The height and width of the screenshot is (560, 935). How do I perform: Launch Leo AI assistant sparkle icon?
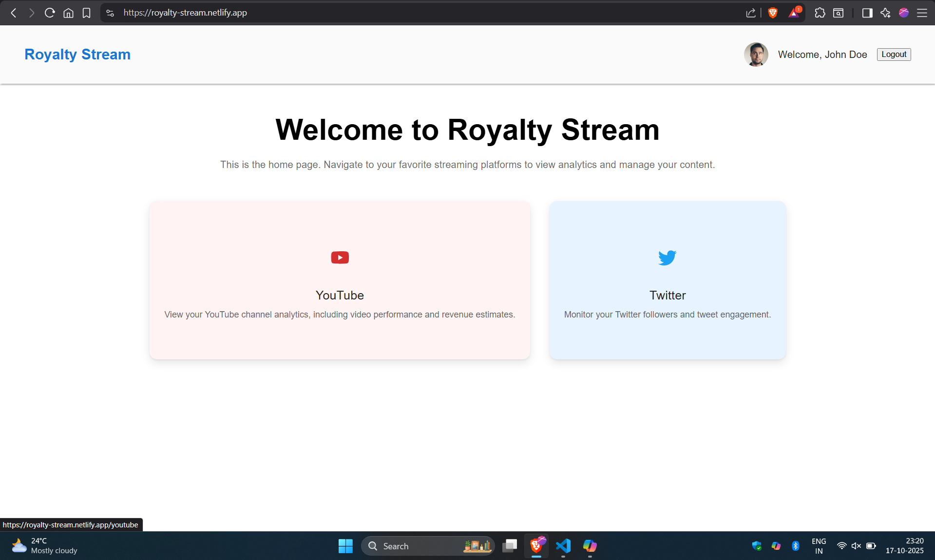click(885, 13)
